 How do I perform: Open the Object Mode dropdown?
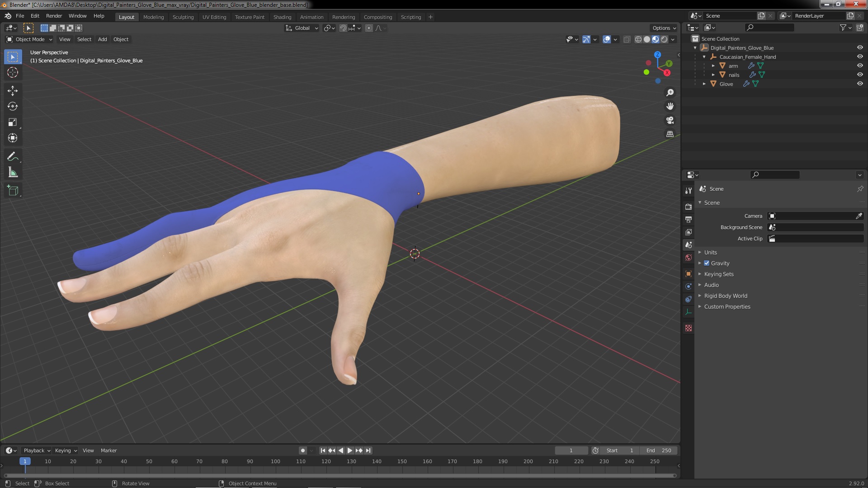pos(29,39)
